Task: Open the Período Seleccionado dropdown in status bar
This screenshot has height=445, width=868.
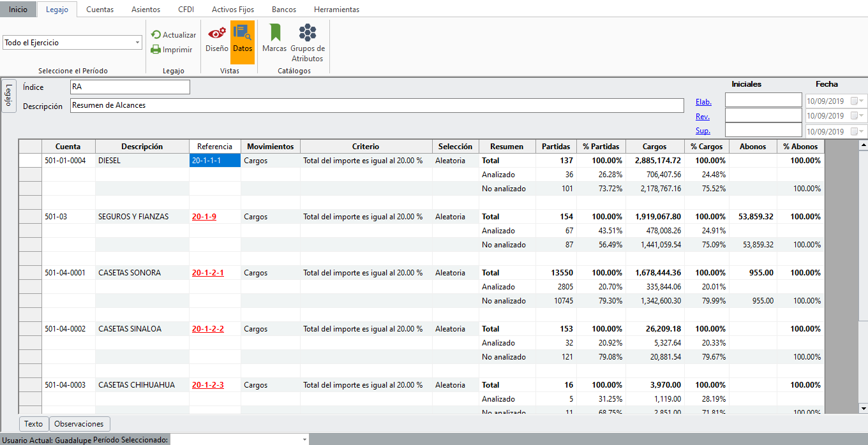Action: [304, 439]
